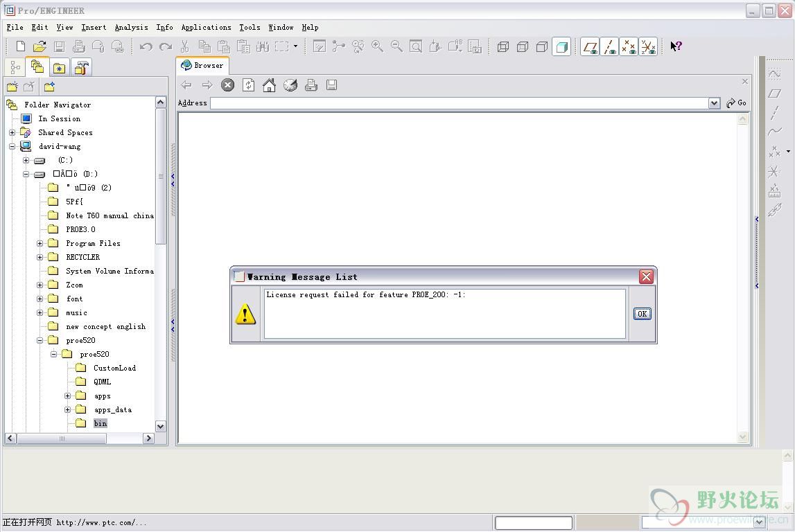Expand the (C:) drive node
Viewport: 795px width, 532px height.
coord(26,160)
